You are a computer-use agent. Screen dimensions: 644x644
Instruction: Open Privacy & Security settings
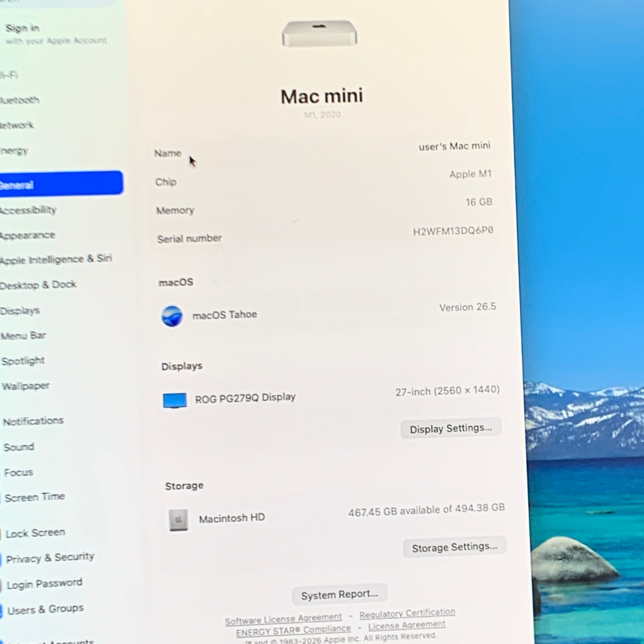pyautogui.click(x=50, y=558)
